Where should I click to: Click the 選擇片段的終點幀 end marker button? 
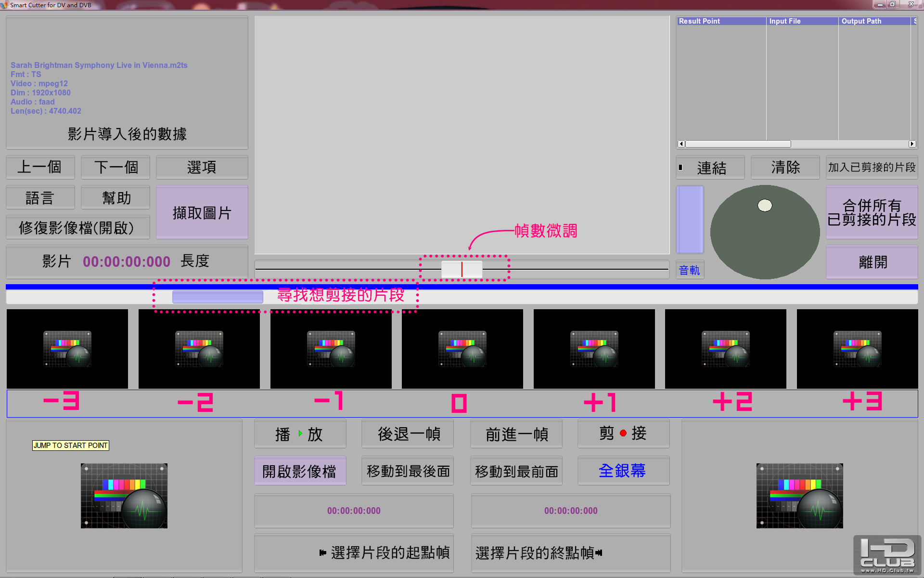click(x=570, y=552)
